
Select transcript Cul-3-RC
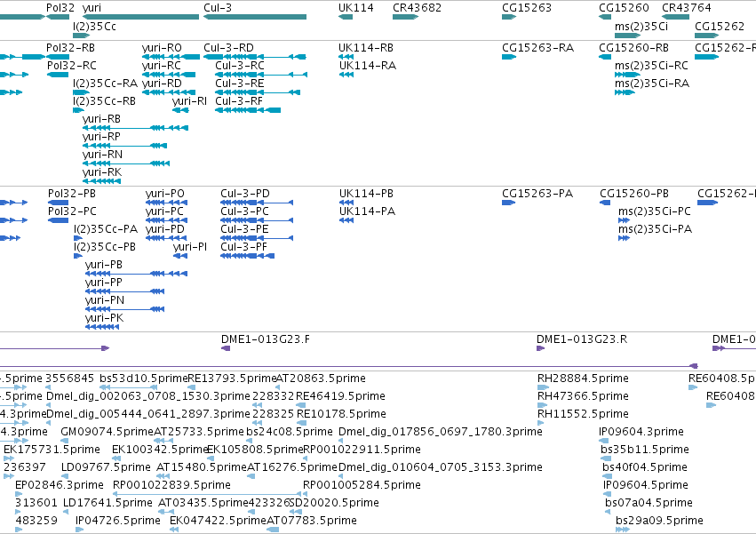pos(240,66)
